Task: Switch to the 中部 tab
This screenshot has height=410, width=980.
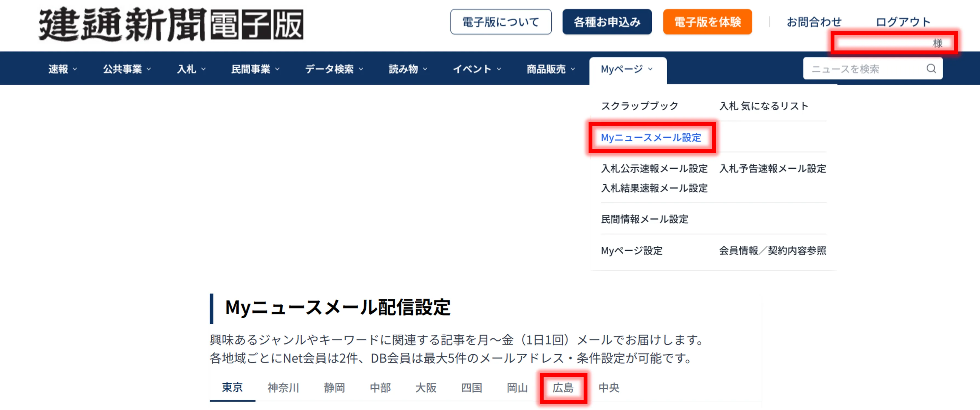Action: (380, 388)
